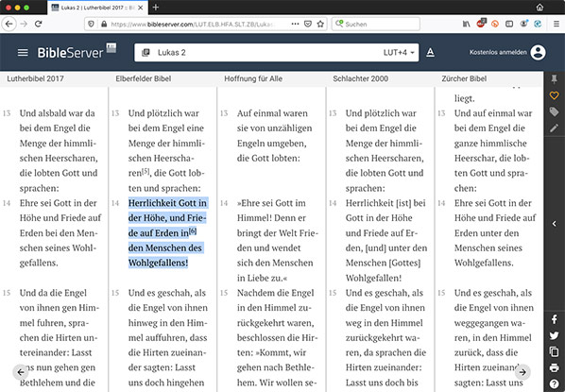Click the Suchen browser search box
This screenshot has width=565, height=392.
click(376, 25)
